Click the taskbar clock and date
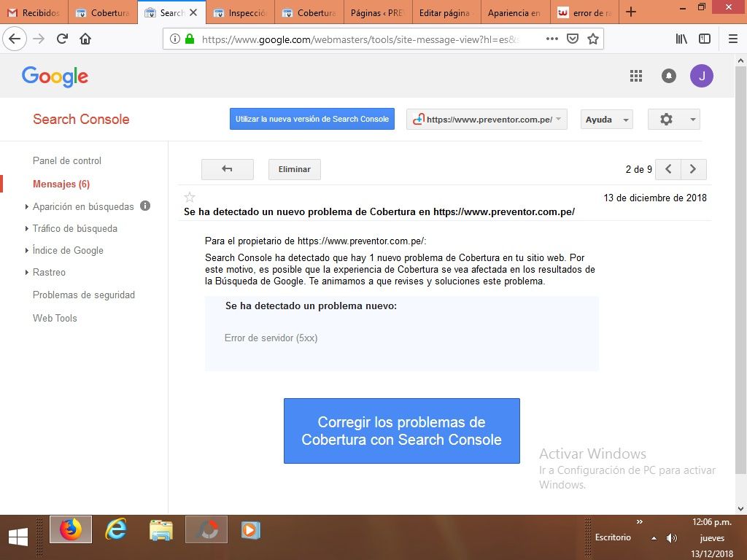This screenshot has height=560, width=747. pos(712,537)
